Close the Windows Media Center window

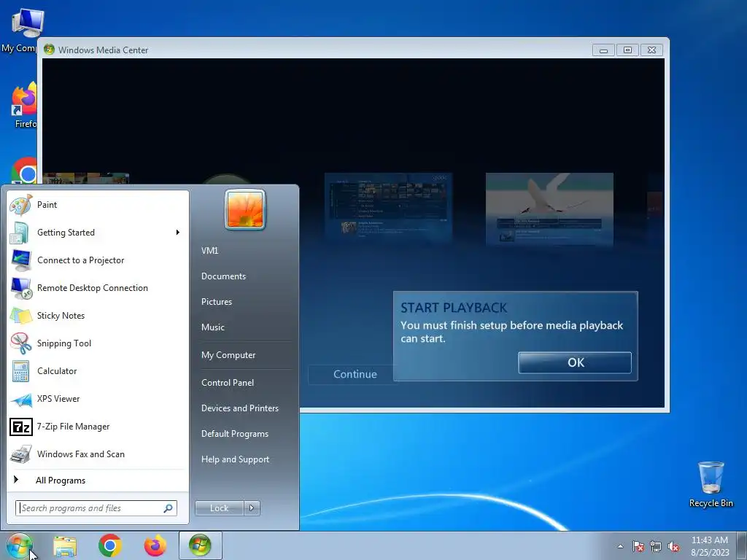point(651,50)
